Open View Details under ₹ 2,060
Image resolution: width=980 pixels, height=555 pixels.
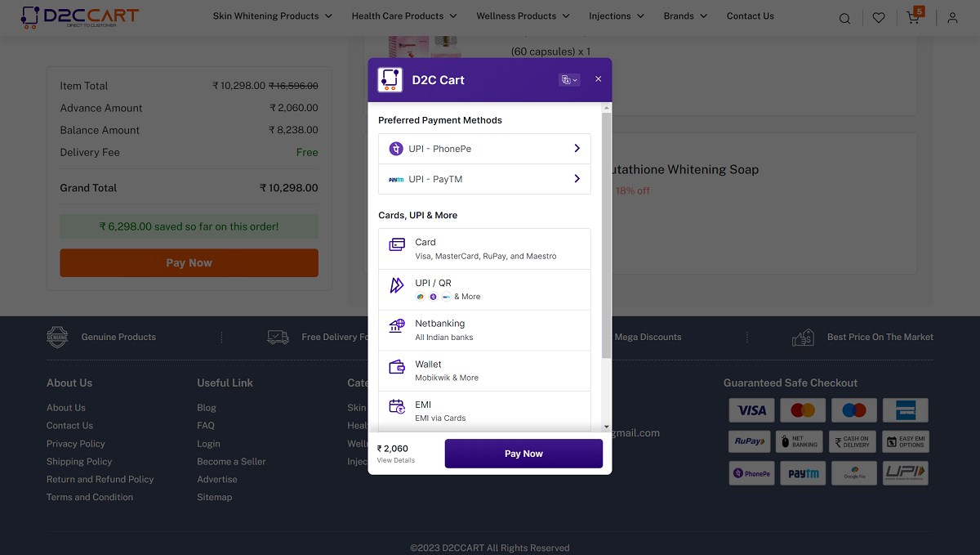tap(396, 460)
